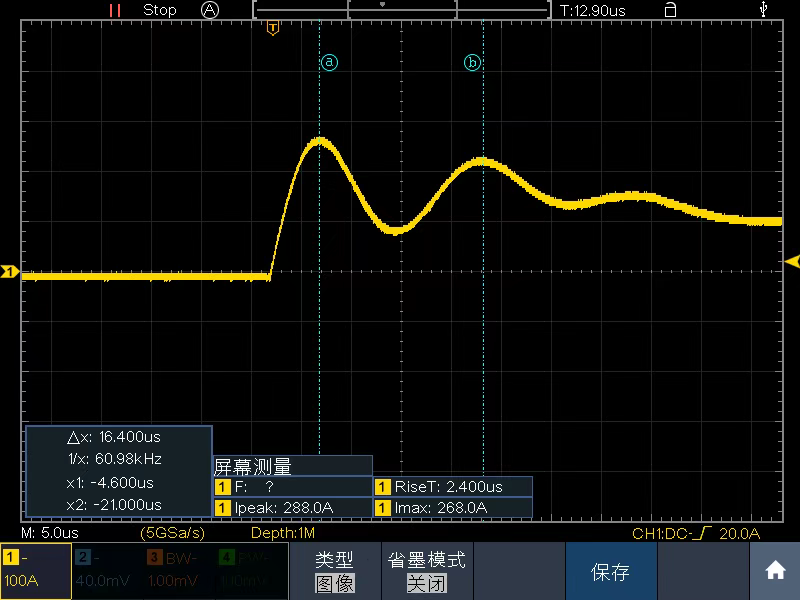Viewport: 800px width, 600px height.
Task: Click the CH1:DC trigger source readout
Action: coord(661,534)
